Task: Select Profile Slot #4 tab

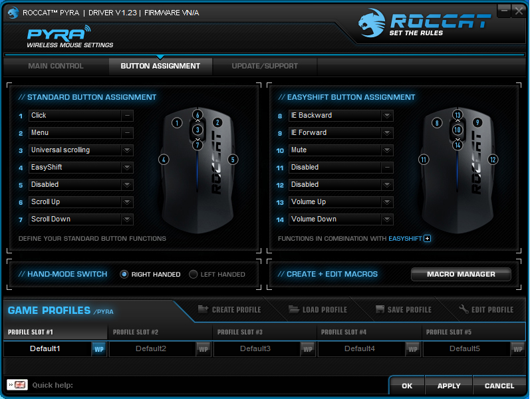Action: 369,332
